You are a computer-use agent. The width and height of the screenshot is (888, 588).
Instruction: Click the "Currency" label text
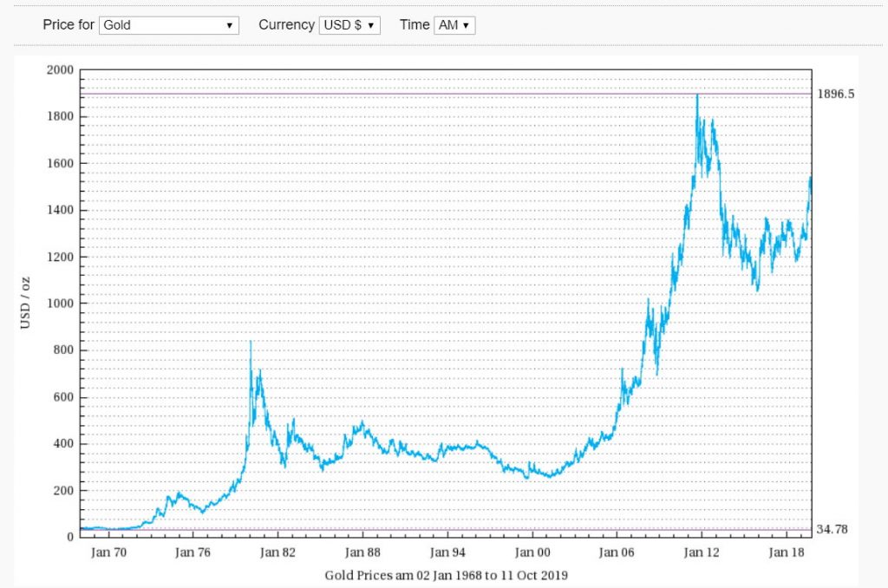(286, 25)
